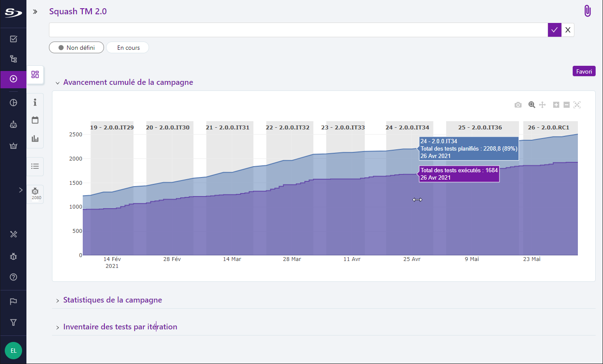Open the campaign workspace play icon
Screen dimensions: 603x364
pyautogui.click(x=13, y=79)
